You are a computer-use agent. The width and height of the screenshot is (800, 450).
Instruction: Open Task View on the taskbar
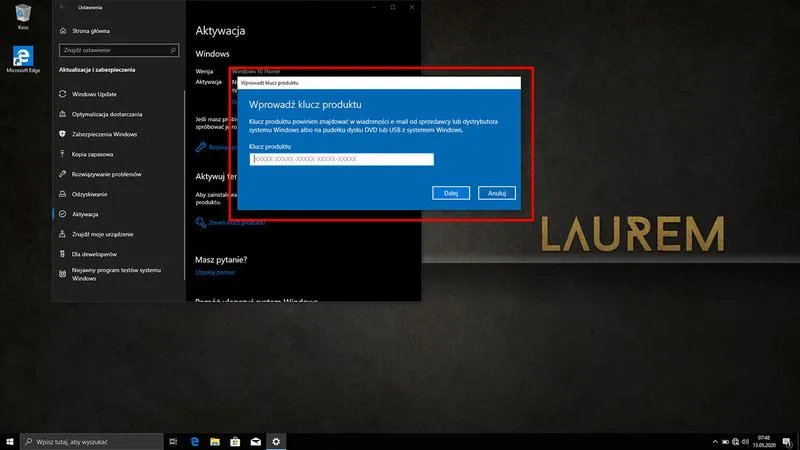(173, 441)
